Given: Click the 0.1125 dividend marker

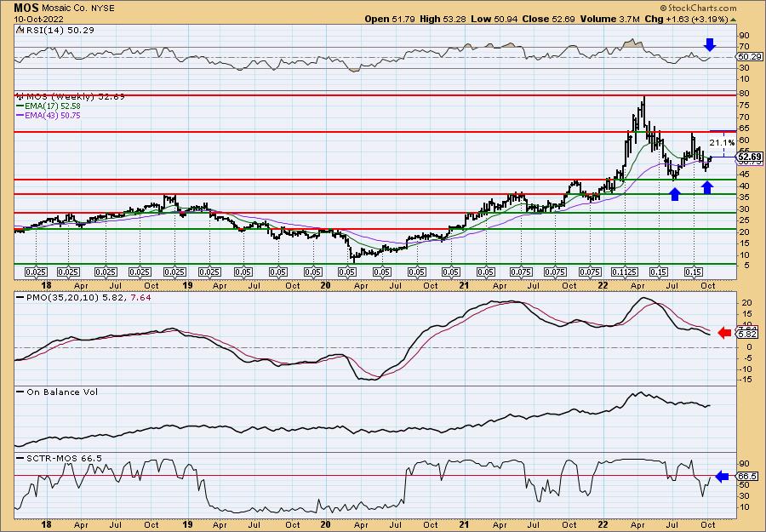Looking at the screenshot, I should coord(623,272).
